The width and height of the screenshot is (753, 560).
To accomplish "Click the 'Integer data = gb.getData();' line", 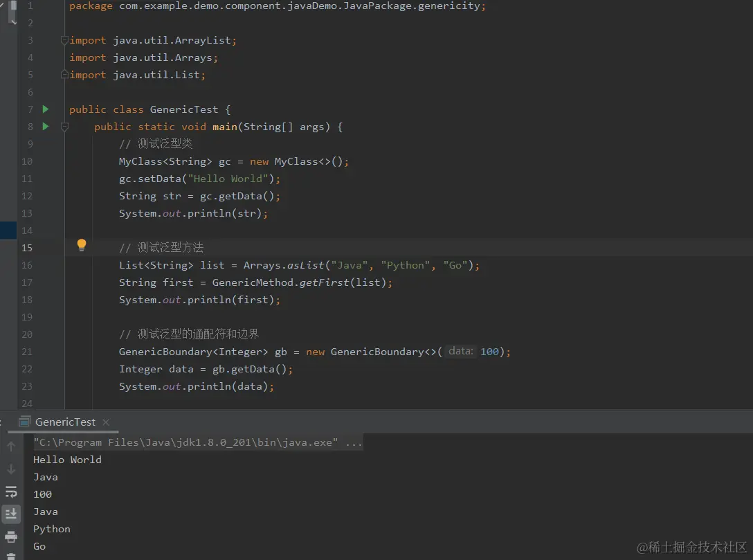I will click(x=206, y=369).
